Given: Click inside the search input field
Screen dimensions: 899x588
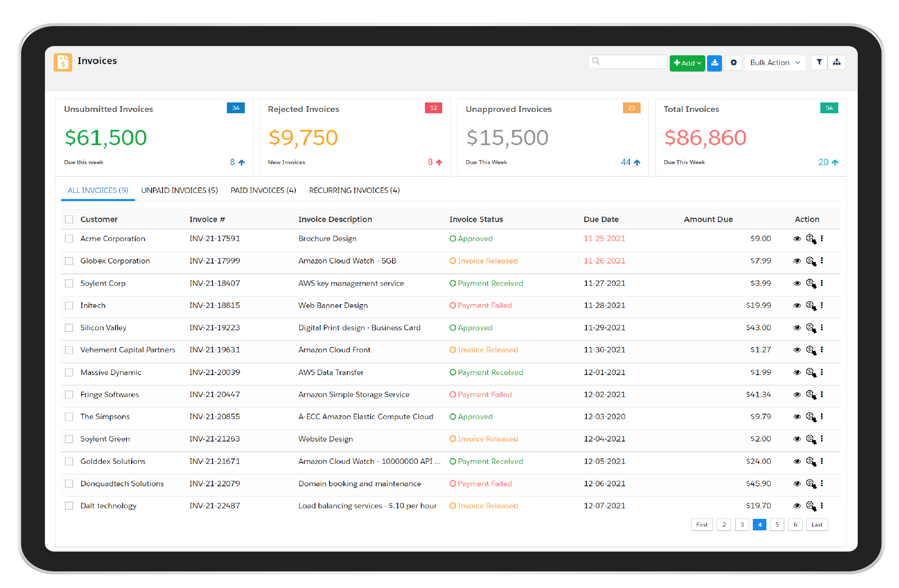Looking at the screenshot, I should pos(627,62).
